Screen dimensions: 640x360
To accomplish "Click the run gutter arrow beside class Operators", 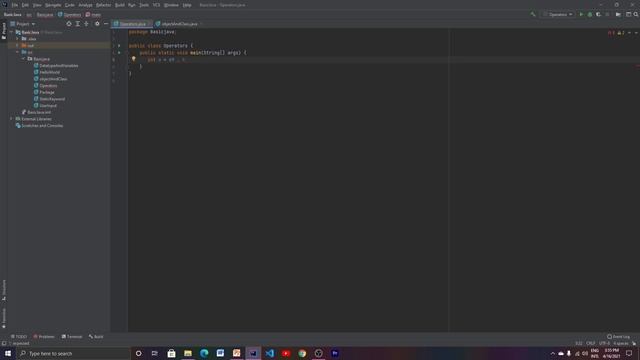I will (x=119, y=46).
